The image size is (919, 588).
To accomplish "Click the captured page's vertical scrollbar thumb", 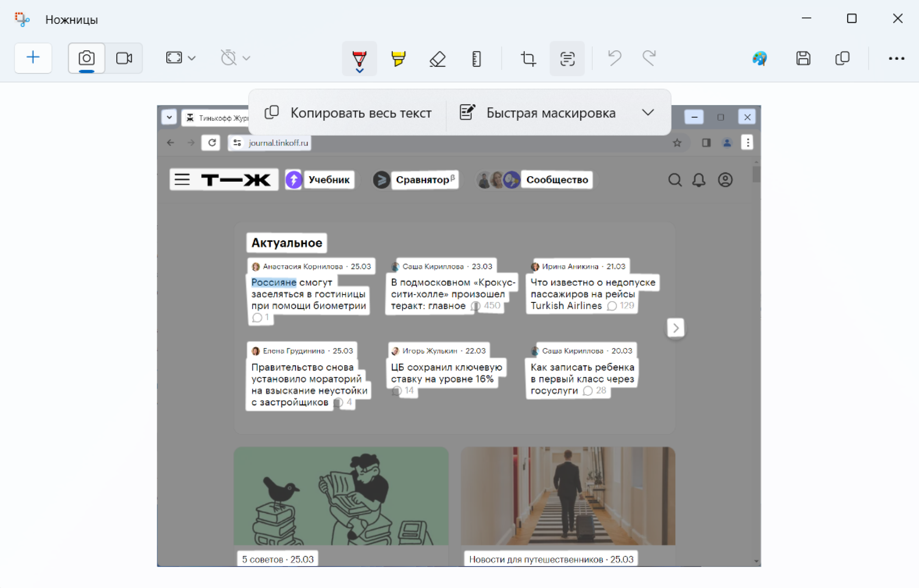I will (x=756, y=174).
